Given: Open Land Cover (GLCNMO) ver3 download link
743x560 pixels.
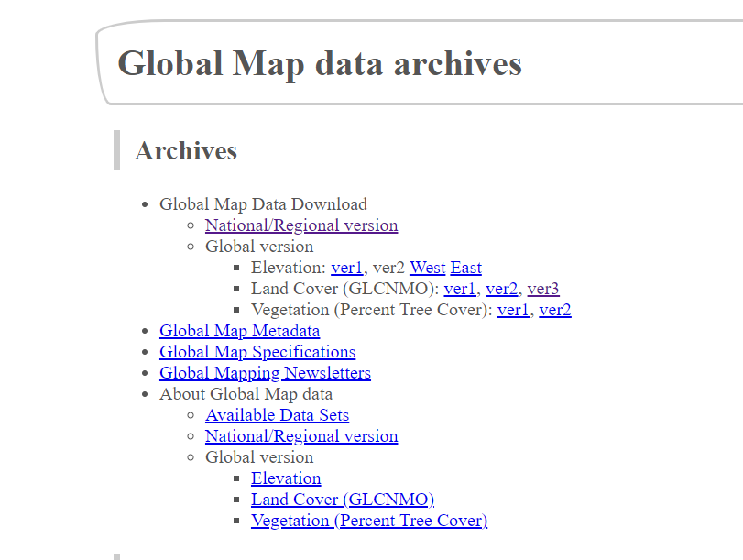Looking at the screenshot, I should click(x=543, y=289).
